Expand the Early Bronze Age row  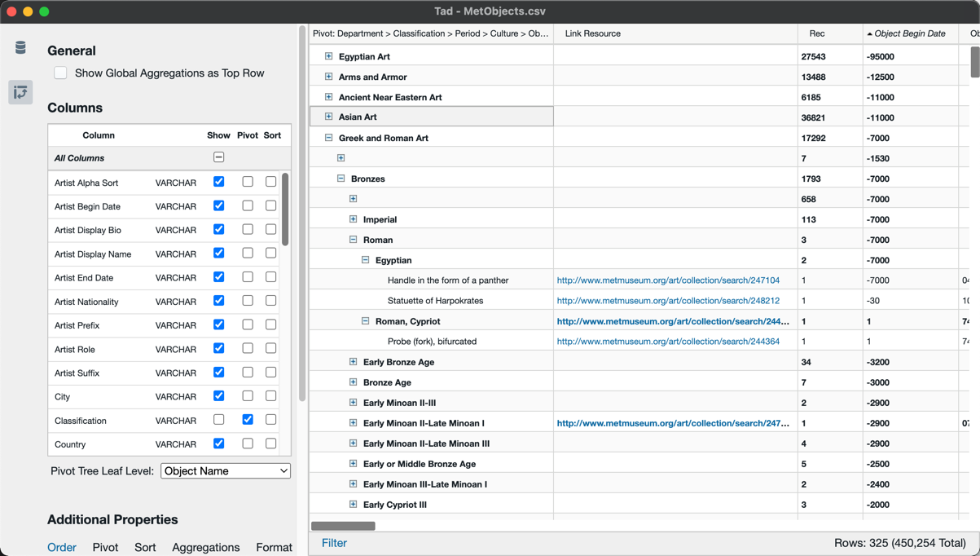[x=353, y=361]
